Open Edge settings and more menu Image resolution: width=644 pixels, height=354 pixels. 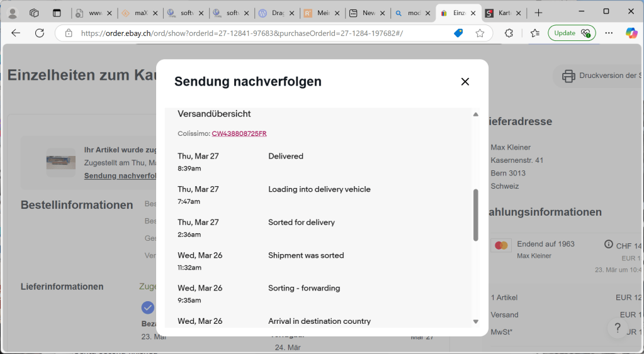(x=609, y=33)
